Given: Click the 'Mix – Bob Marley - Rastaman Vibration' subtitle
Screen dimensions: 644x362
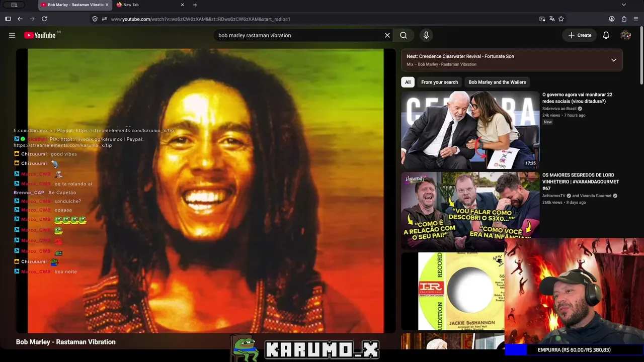Looking at the screenshot, I should (x=441, y=64).
